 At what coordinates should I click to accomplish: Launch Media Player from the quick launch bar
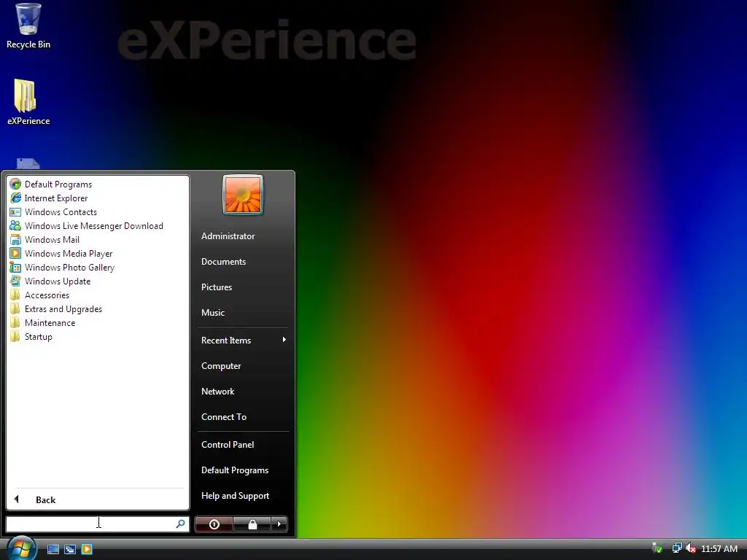(x=87, y=549)
